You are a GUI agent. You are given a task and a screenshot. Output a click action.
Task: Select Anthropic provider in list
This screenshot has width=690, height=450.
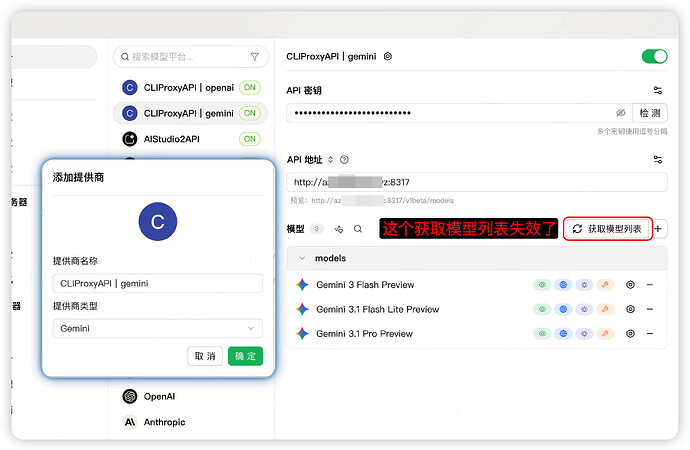click(191, 422)
